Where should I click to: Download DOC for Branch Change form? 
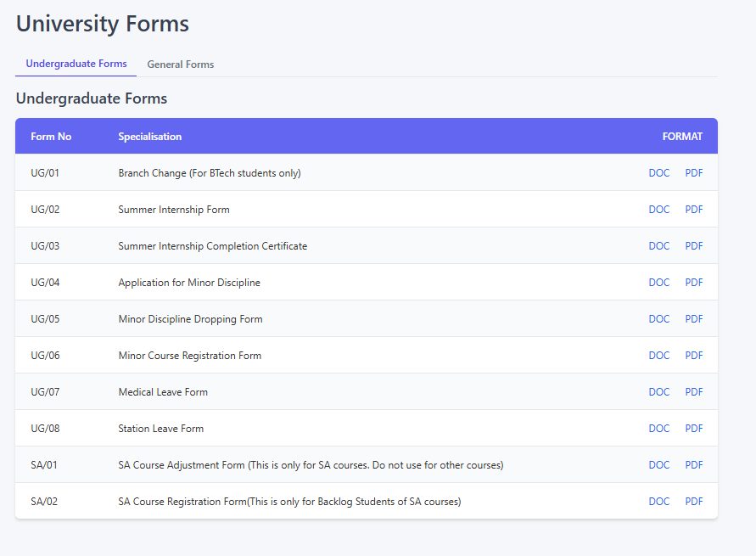pyautogui.click(x=659, y=173)
